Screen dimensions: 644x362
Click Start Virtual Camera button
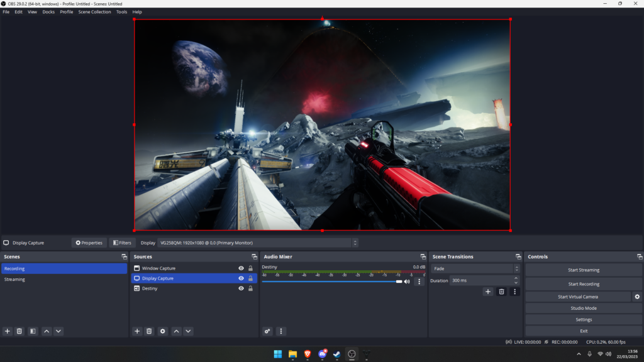point(578,297)
